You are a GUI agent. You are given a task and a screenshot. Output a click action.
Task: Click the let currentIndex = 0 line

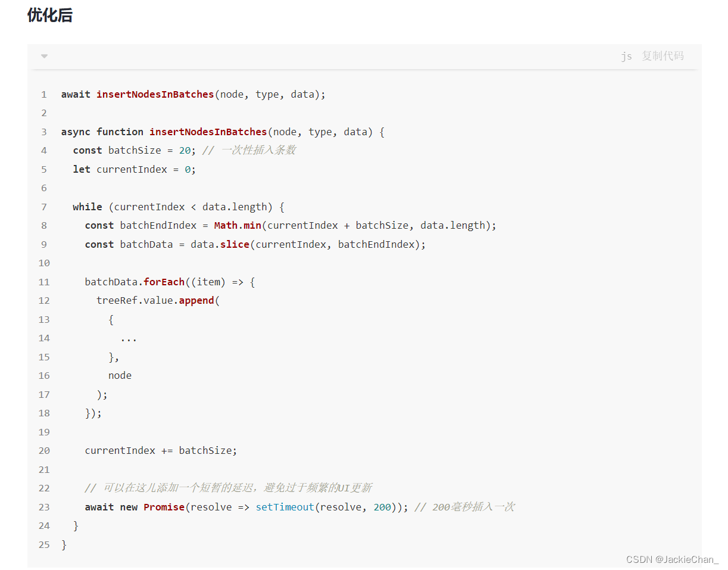135,169
